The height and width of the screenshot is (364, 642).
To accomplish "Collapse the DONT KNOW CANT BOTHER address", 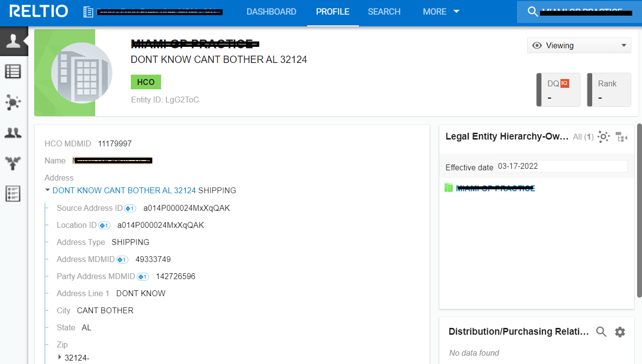I will point(47,191).
